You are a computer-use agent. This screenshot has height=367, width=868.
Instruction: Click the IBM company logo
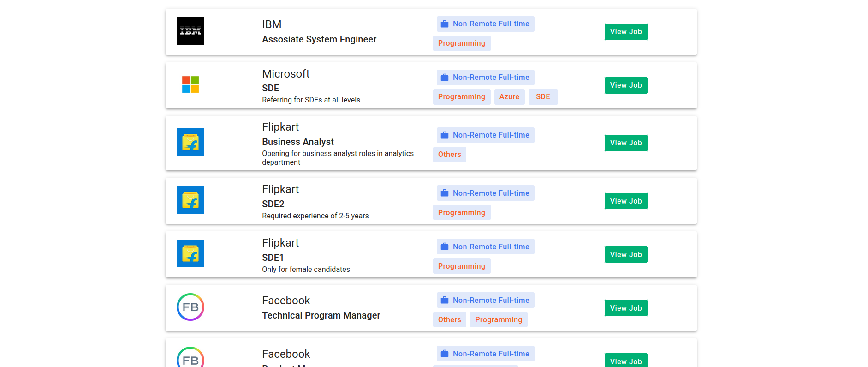coord(190,31)
